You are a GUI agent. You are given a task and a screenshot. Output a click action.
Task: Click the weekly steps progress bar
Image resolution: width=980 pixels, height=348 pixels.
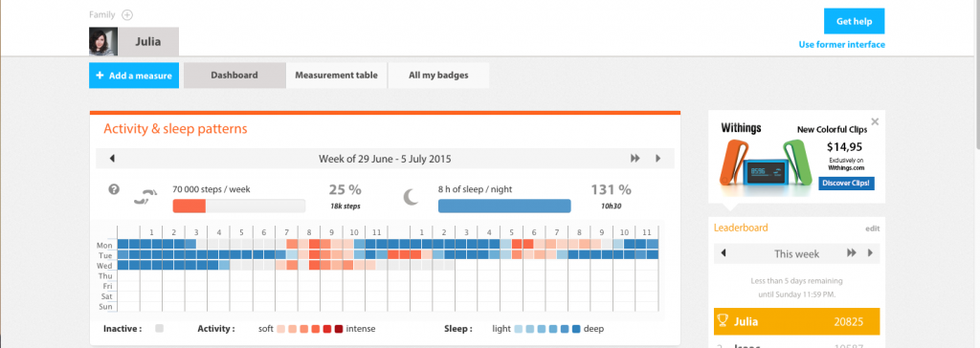coord(238,207)
